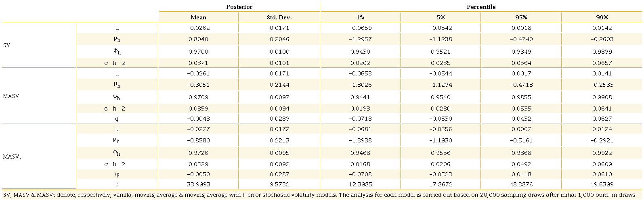Click the SV model row label
Image resolution: width=644 pixels, height=215 pixels.
[7, 45]
